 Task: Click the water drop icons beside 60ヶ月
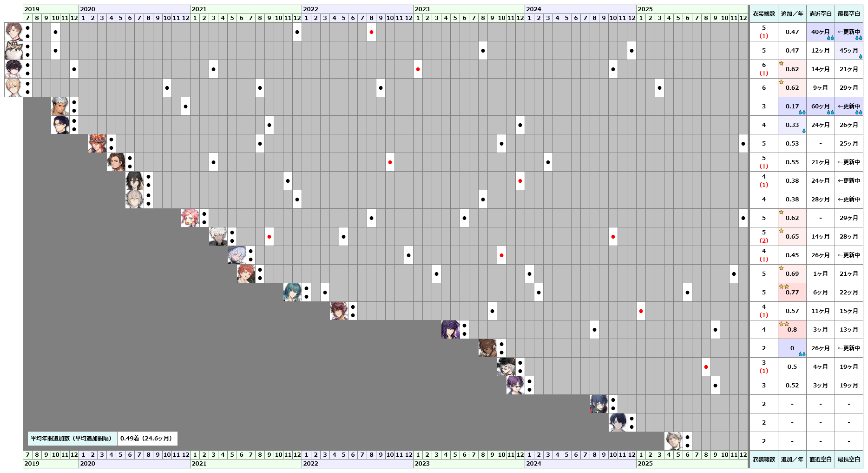tap(830, 112)
